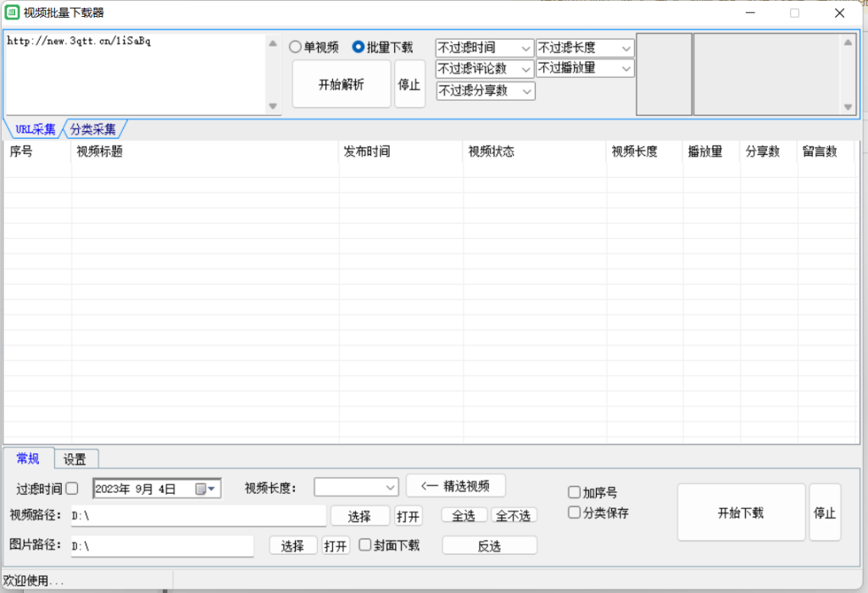Enable the 过滤时间 checkbox
The width and height of the screenshot is (868, 593).
pyautogui.click(x=72, y=488)
